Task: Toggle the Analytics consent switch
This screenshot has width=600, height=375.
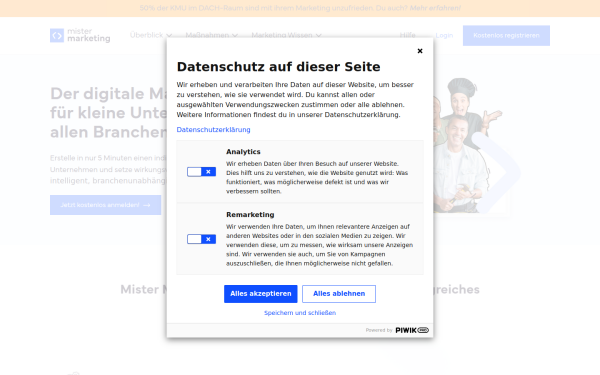Action: pyautogui.click(x=201, y=172)
